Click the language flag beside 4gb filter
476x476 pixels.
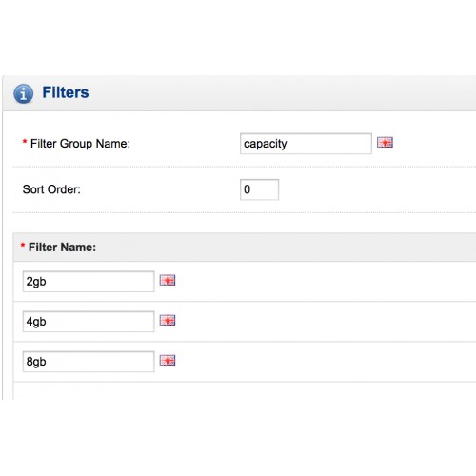click(x=168, y=321)
